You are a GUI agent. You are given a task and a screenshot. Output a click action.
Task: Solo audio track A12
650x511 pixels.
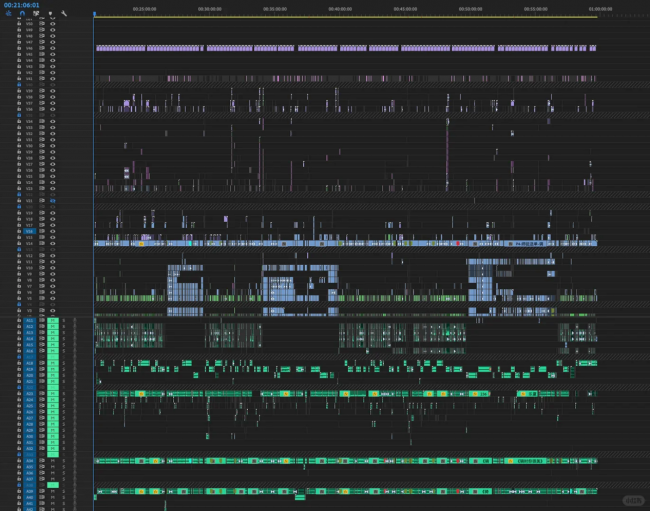65,327
